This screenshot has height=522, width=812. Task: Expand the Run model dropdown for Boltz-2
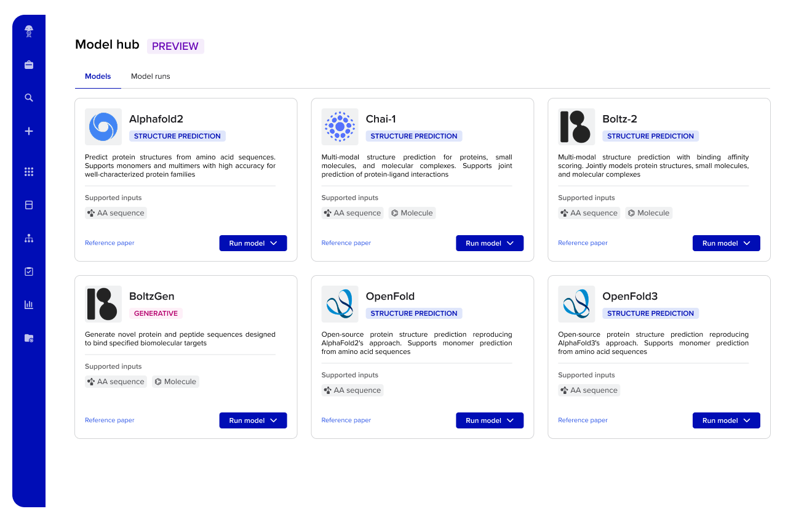726,243
